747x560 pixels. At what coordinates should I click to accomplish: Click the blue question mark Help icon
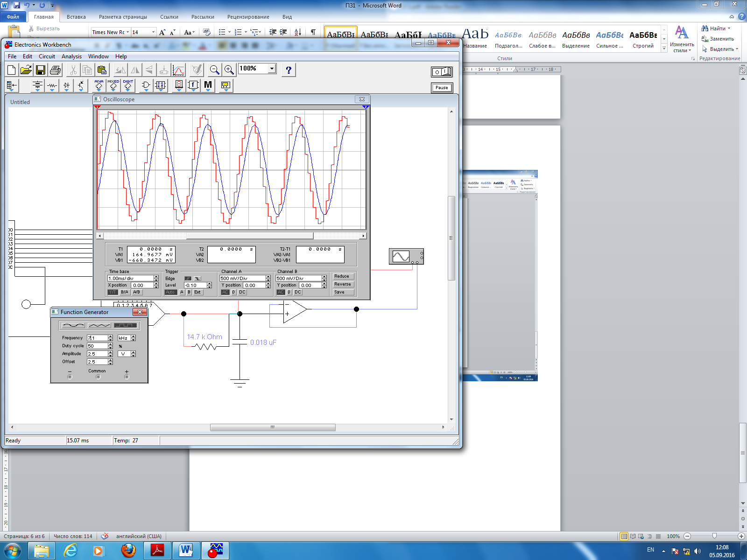click(x=289, y=70)
